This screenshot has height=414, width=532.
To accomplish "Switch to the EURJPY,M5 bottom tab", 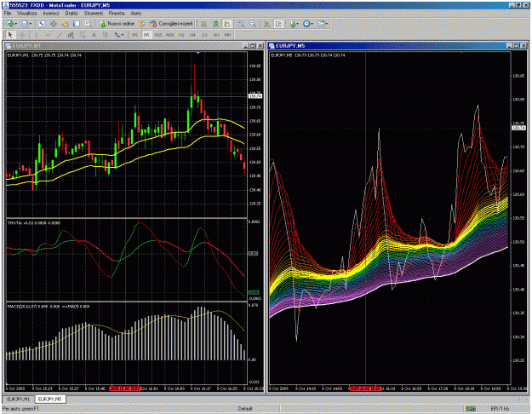I will point(50,399).
